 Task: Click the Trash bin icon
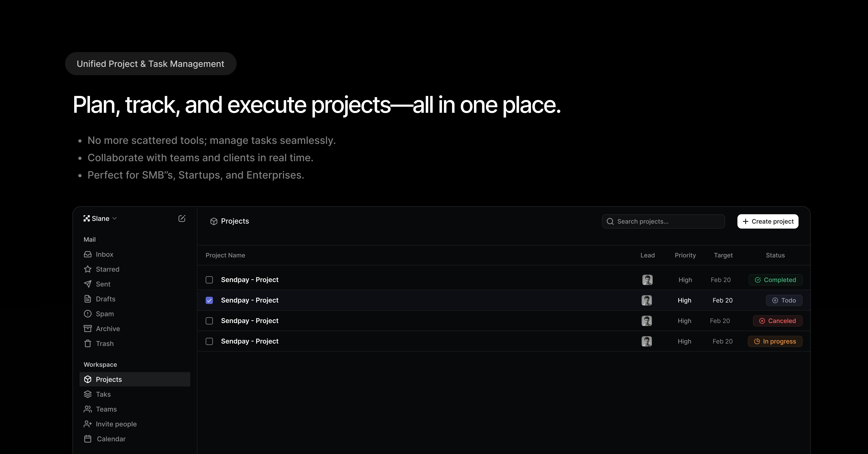coord(88,344)
